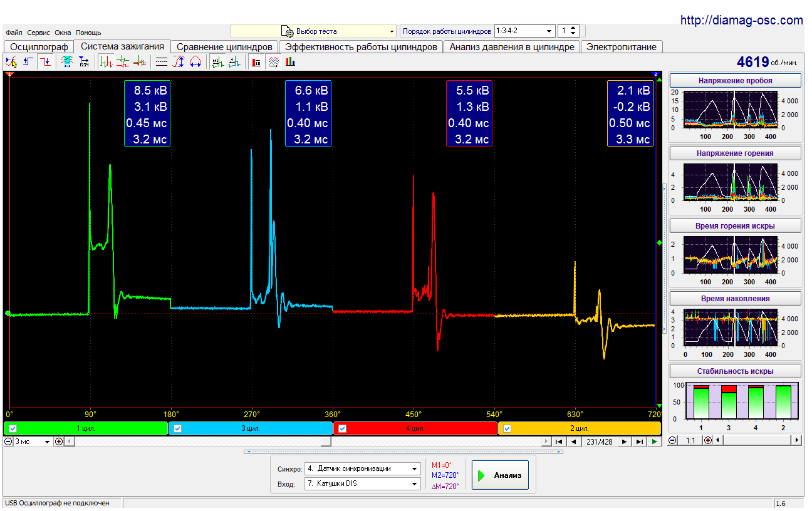Switch to the Осциллограф tab

tap(39, 47)
